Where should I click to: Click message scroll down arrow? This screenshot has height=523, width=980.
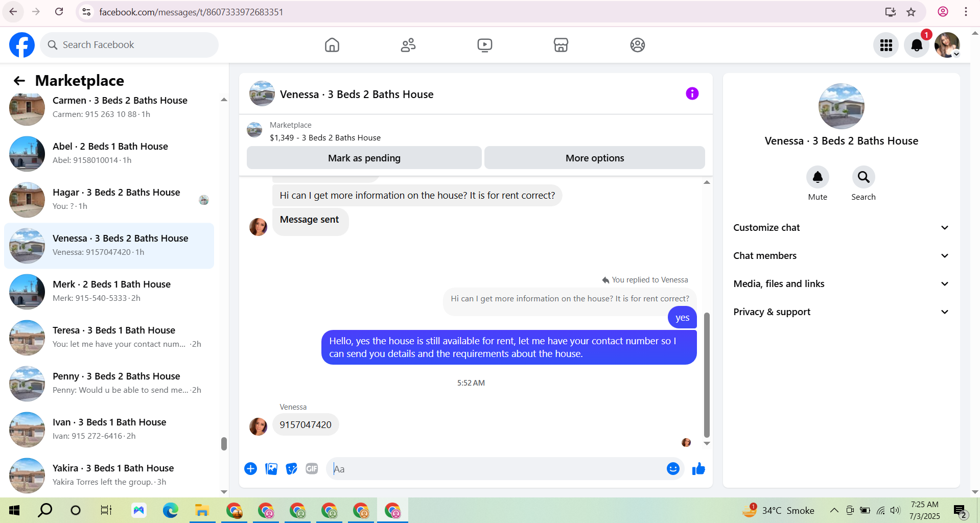click(707, 443)
